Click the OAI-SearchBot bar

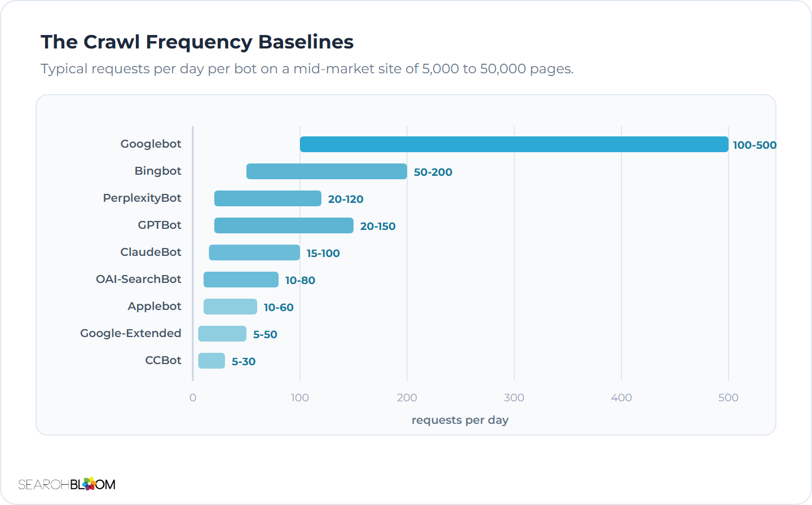[x=241, y=280]
